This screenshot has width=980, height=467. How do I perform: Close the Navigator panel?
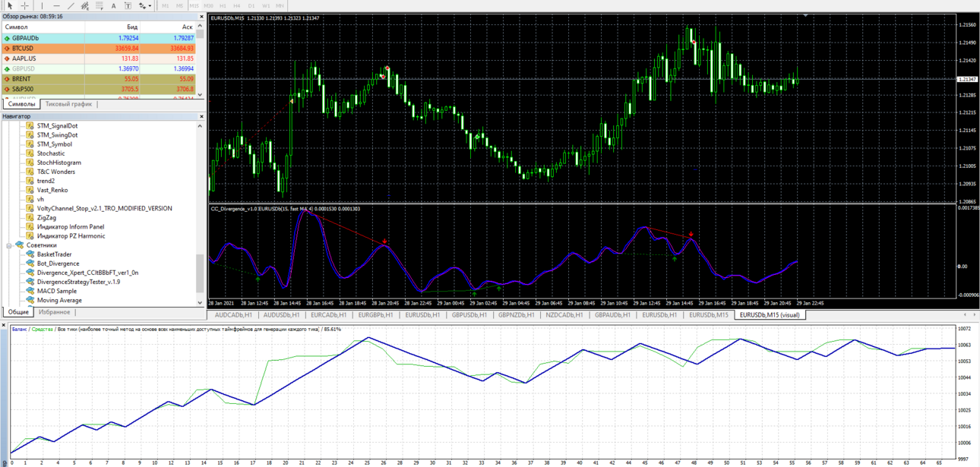pyautogui.click(x=201, y=116)
